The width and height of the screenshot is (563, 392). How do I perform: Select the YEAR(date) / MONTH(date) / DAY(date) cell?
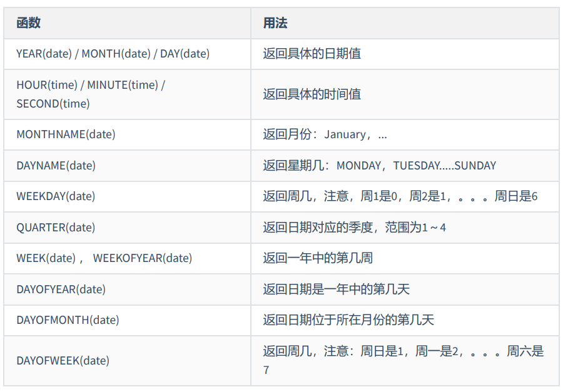(113, 54)
